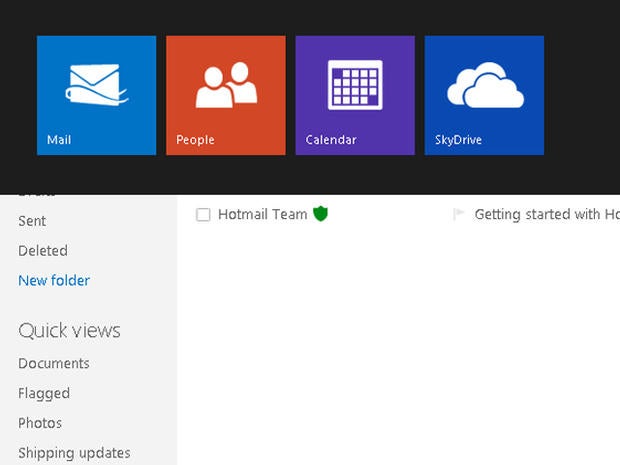Tick the Hotmail Team message checkbox

[203, 215]
